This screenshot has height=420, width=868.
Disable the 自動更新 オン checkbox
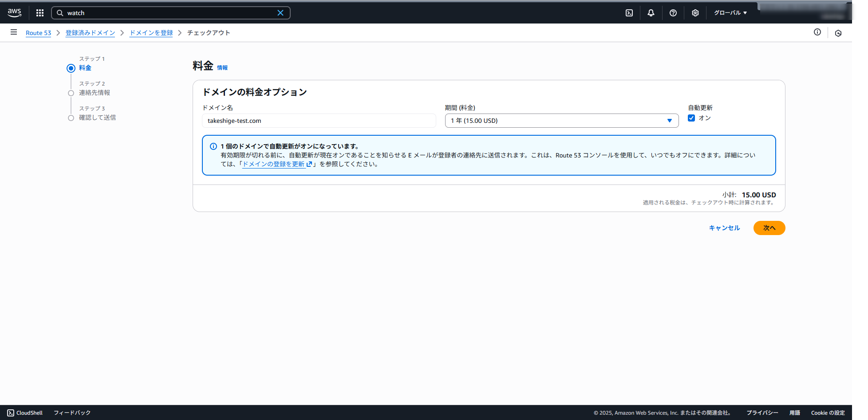point(691,118)
